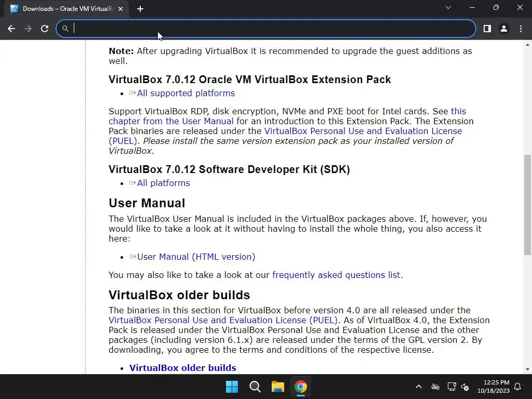Launch File Explorer from the taskbar
Screen dimensions: 532x399
[277, 387]
